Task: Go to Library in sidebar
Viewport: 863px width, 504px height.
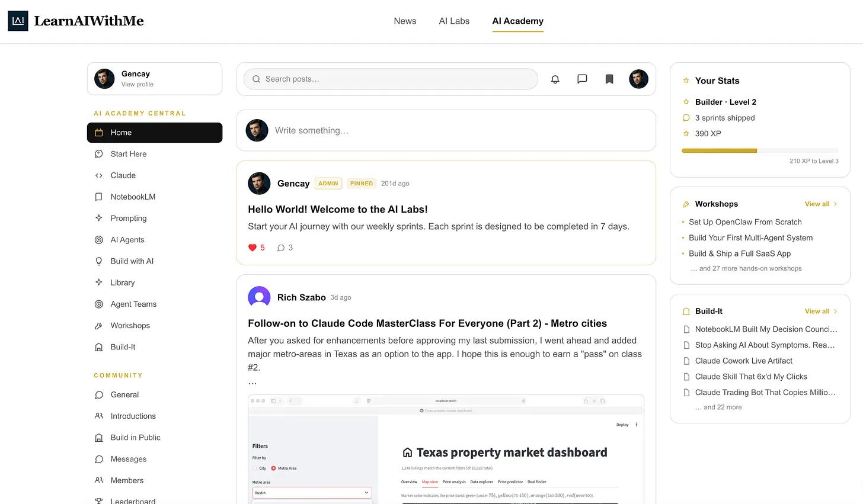Action: [x=155, y=283]
